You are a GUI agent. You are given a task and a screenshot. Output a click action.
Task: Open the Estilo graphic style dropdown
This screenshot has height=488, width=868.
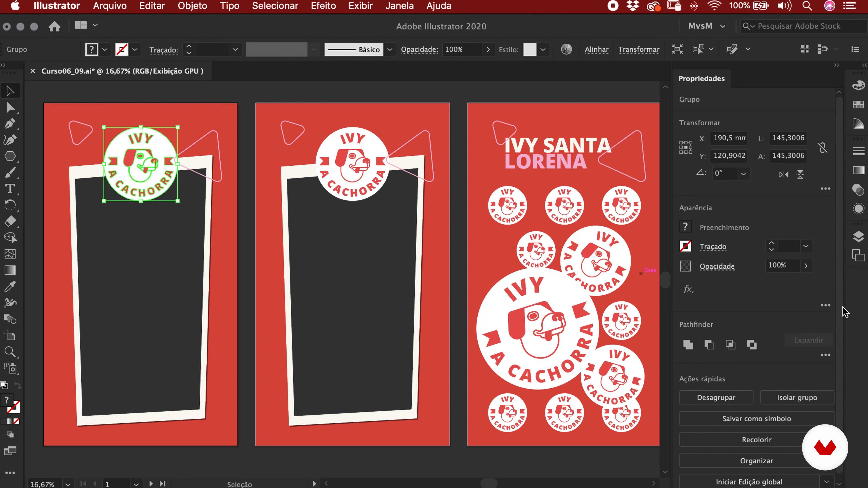coord(542,49)
